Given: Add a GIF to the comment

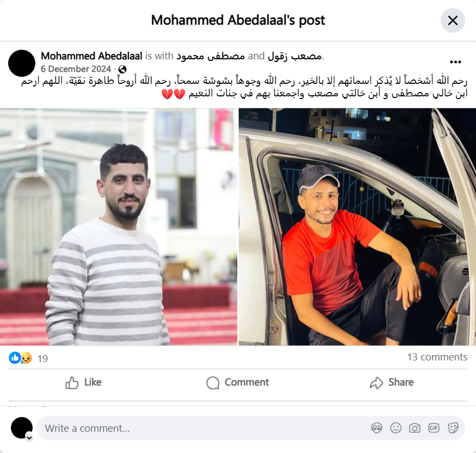Looking at the screenshot, I should tap(434, 428).
